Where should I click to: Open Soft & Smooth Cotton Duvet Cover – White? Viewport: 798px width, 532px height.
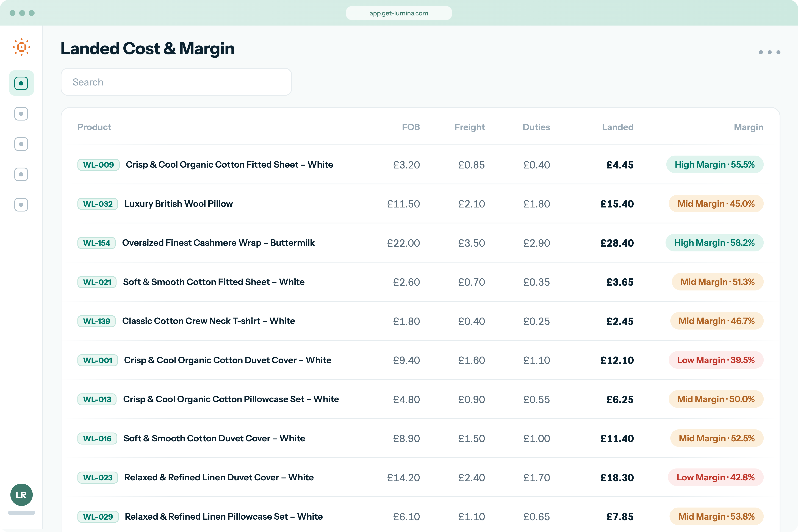click(214, 438)
